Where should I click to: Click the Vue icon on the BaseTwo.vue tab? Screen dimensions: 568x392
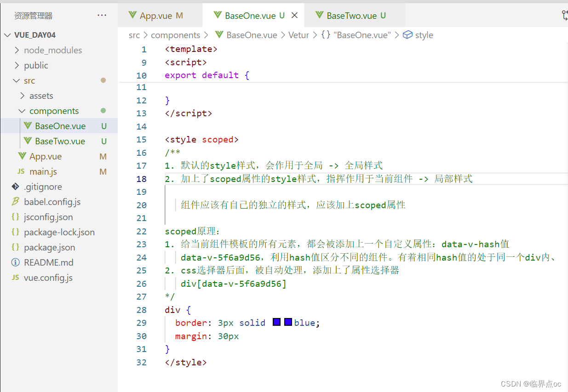pos(320,15)
